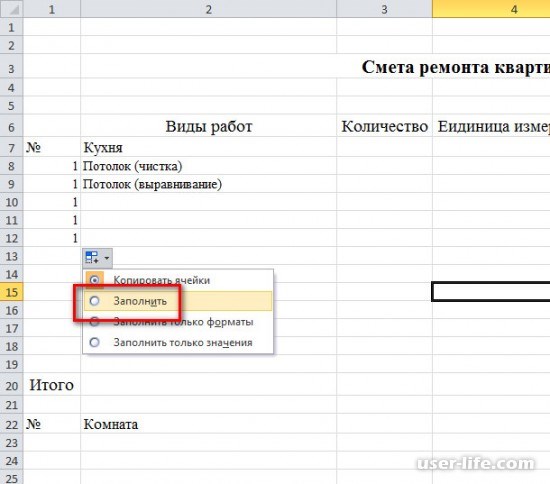Click the 'Итого' cell
The image size is (550, 484).
click(x=52, y=385)
